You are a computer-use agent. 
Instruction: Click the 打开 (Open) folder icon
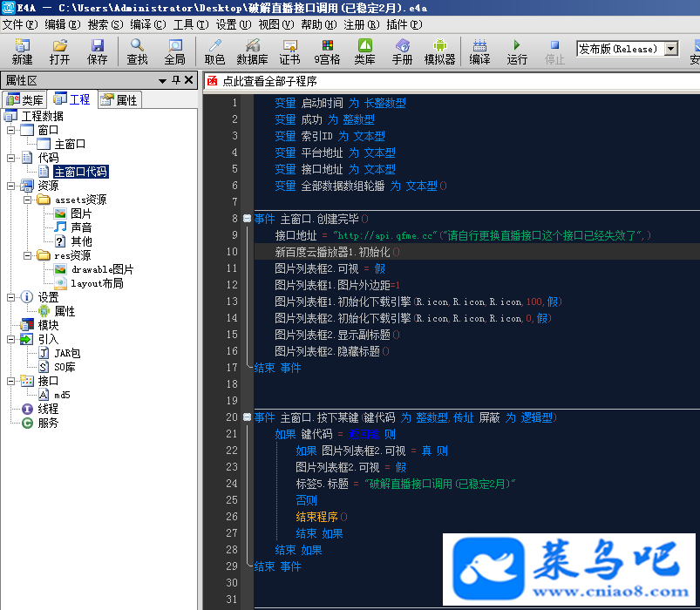point(59,51)
